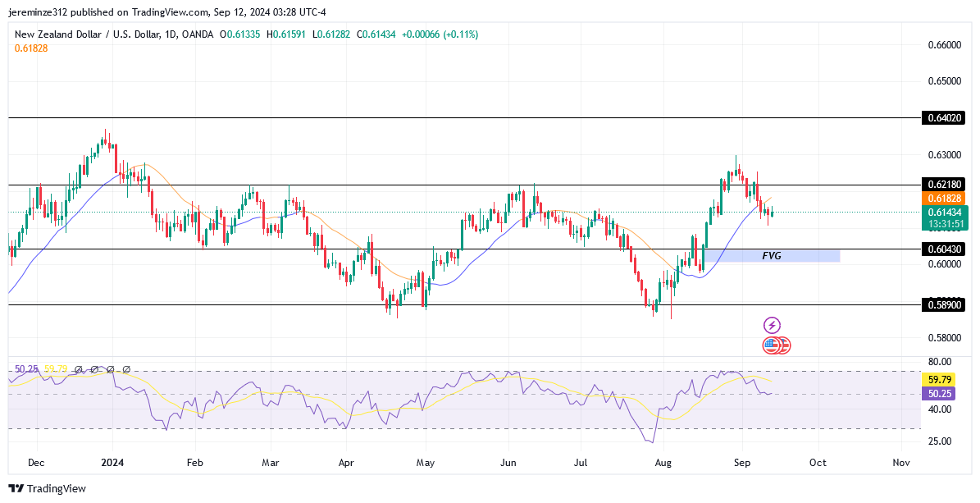The width and height of the screenshot is (980, 503).
Task: Open the TradingView logo at bottom left
Action: pyautogui.click(x=47, y=488)
